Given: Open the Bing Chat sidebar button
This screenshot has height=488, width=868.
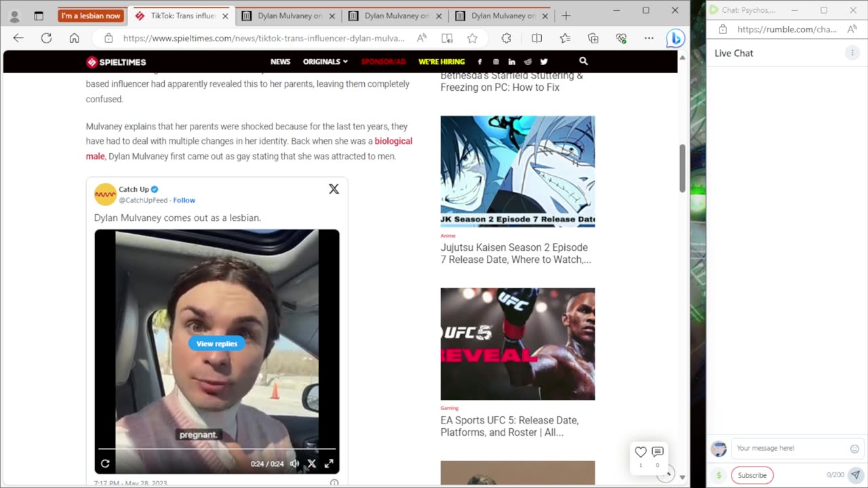Looking at the screenshot, I should [x=675, y=39].
